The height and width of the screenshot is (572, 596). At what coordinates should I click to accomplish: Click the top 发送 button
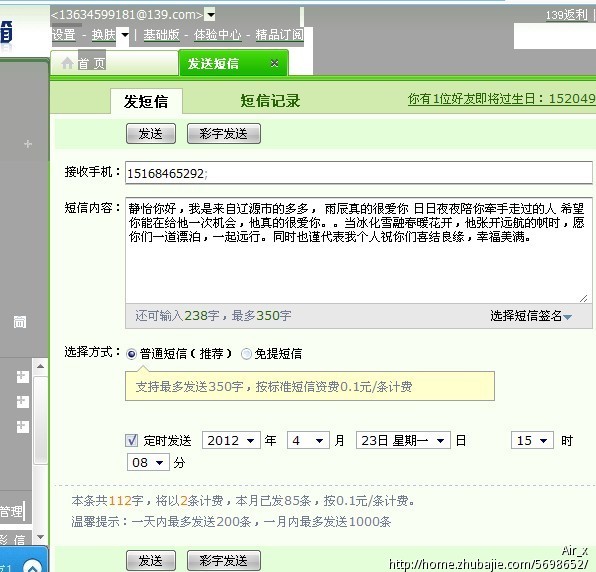[151, 134]
